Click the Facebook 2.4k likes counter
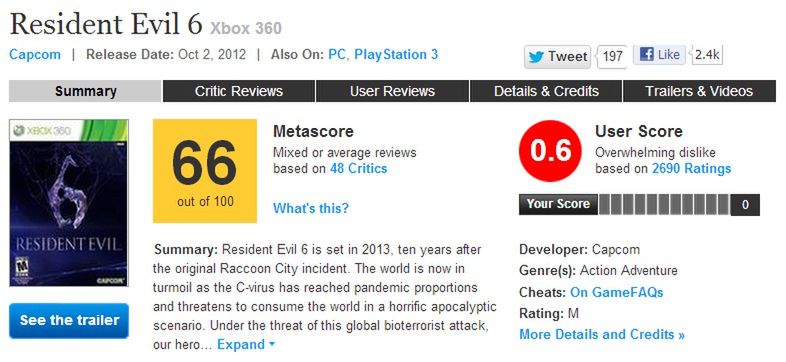The width and height of the screenshot is (786, 362). [707, 55]
